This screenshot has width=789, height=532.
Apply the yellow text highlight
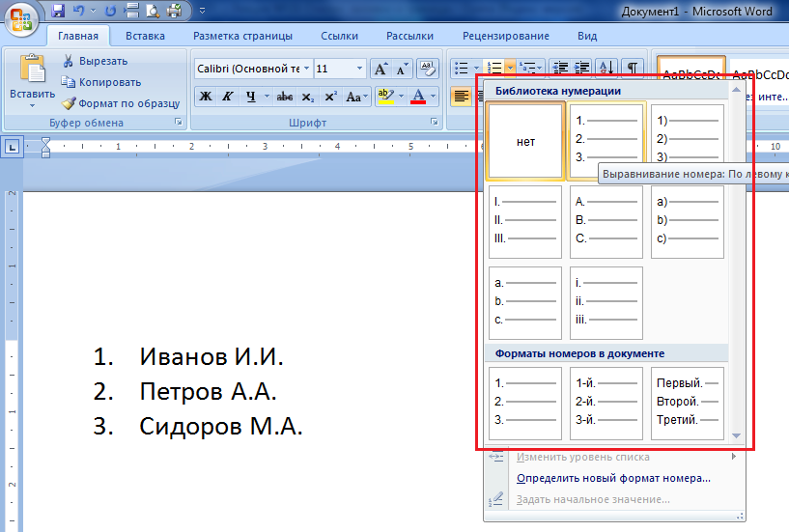pos(386,97)
